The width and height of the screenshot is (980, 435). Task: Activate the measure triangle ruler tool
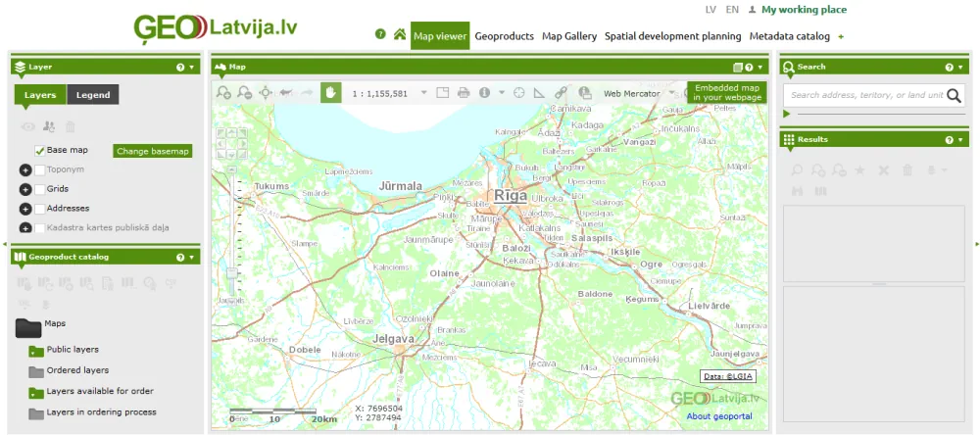(x=539, y=92)
